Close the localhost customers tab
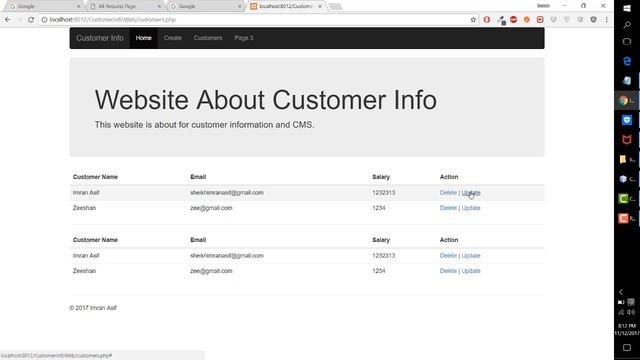 pos(320,7)
